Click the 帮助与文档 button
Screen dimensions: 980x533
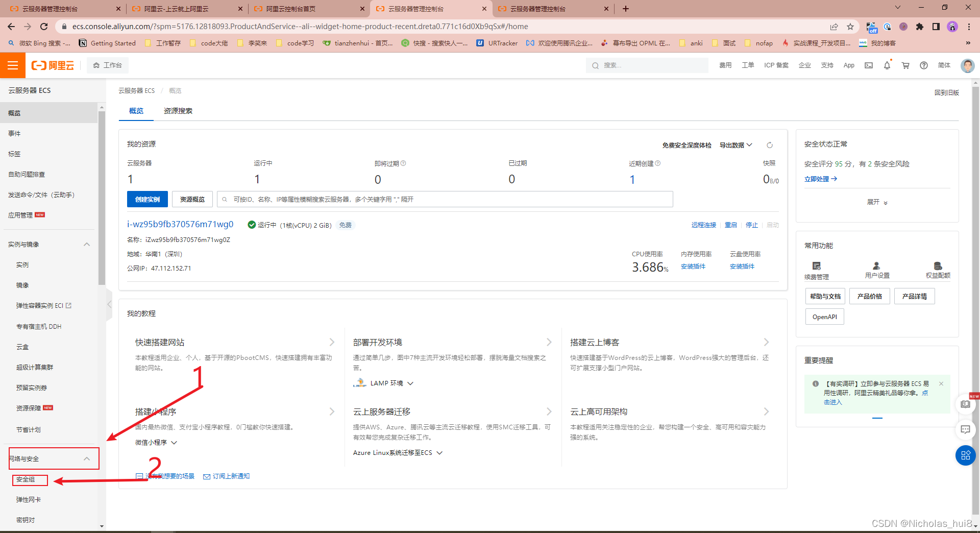point(825,296)
